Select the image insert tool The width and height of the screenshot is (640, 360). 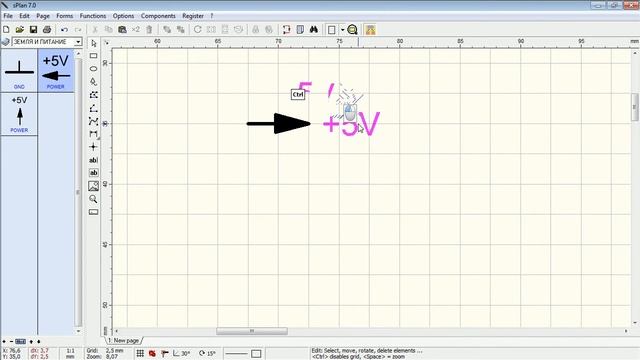93,186
